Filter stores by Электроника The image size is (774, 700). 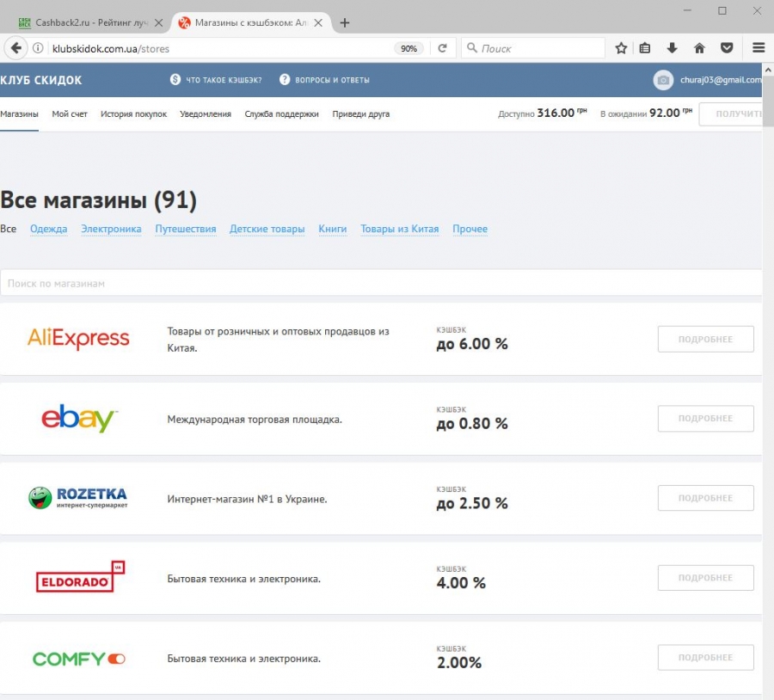(x=111, y=229)
